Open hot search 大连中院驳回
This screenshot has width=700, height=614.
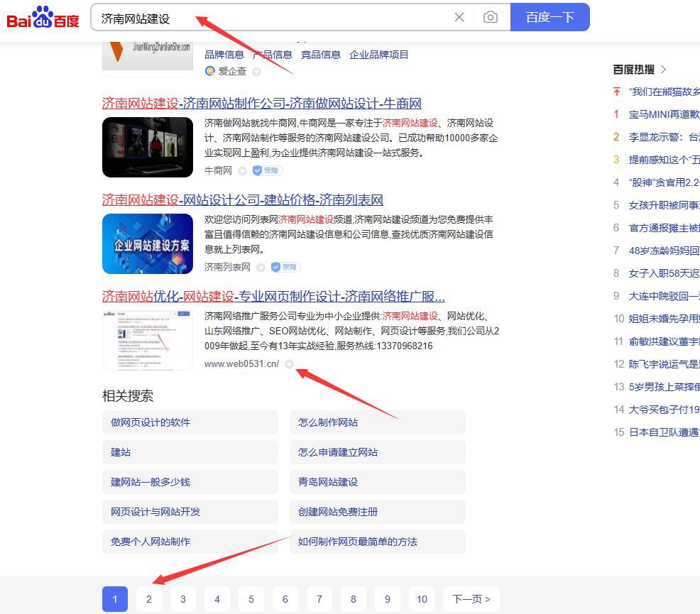tap(665, 296)
